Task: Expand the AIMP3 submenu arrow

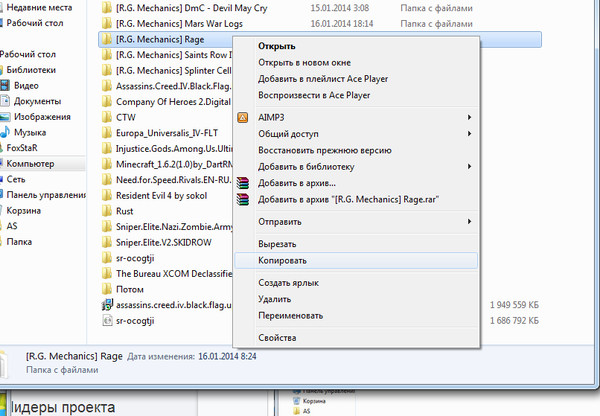Action: 469,117
